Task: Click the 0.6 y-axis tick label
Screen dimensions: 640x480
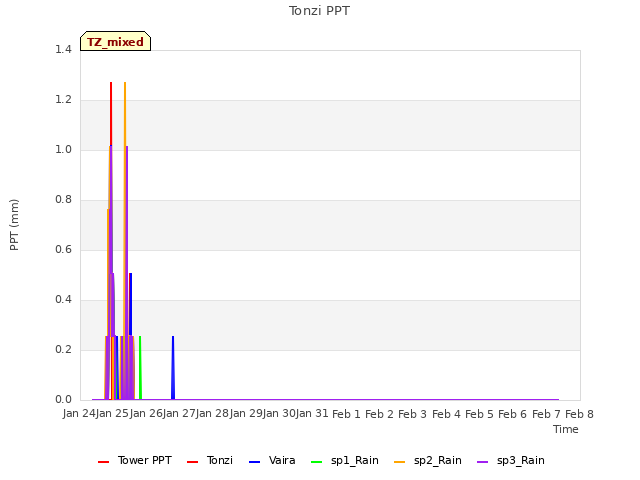Action: coord(63,249)
